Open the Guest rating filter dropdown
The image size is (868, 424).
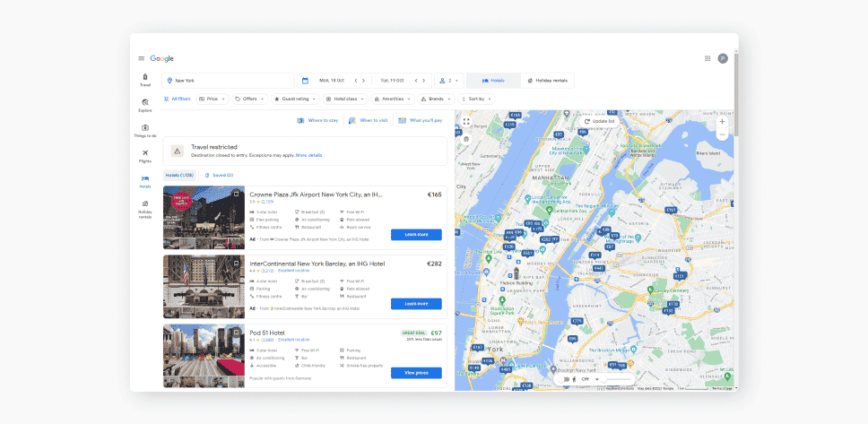pyautogui.click(x=296, y=100)
